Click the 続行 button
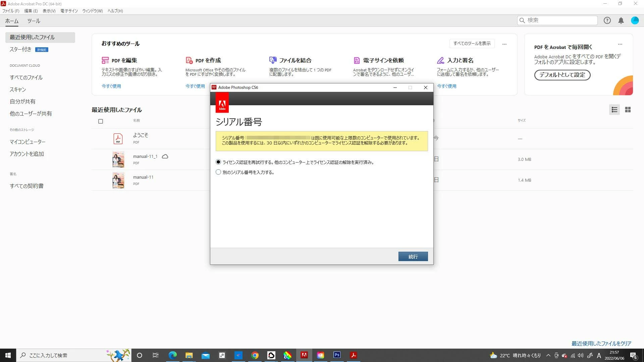The height and width of the screenshot is (362, 644). (x=413, y=256)
